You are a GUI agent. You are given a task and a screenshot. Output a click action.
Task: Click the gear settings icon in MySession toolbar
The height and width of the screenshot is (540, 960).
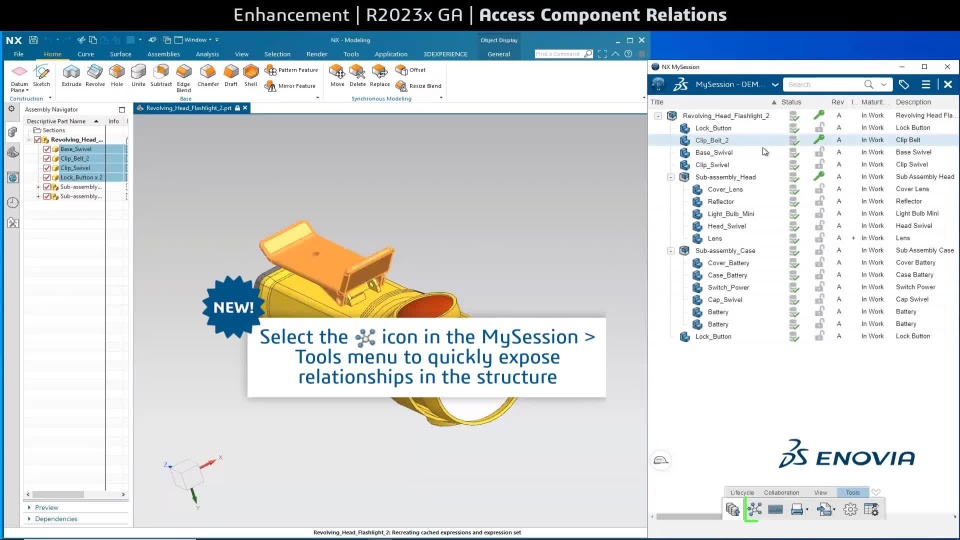(850, 509)
